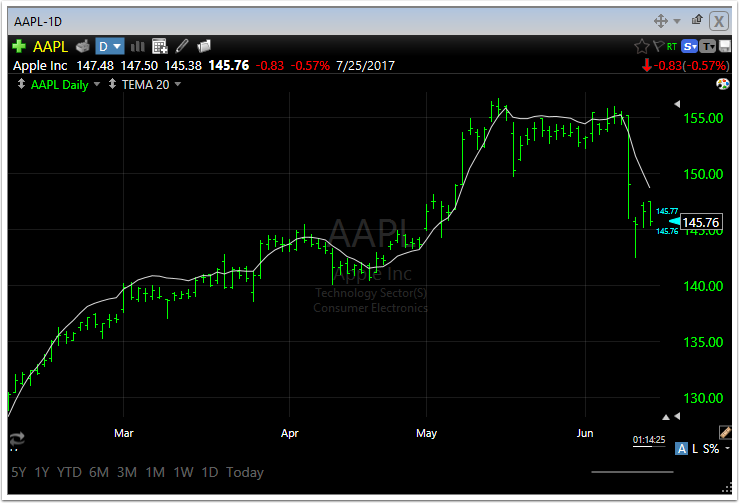
Task: Click the Mar date axis label
Action: 123,433
